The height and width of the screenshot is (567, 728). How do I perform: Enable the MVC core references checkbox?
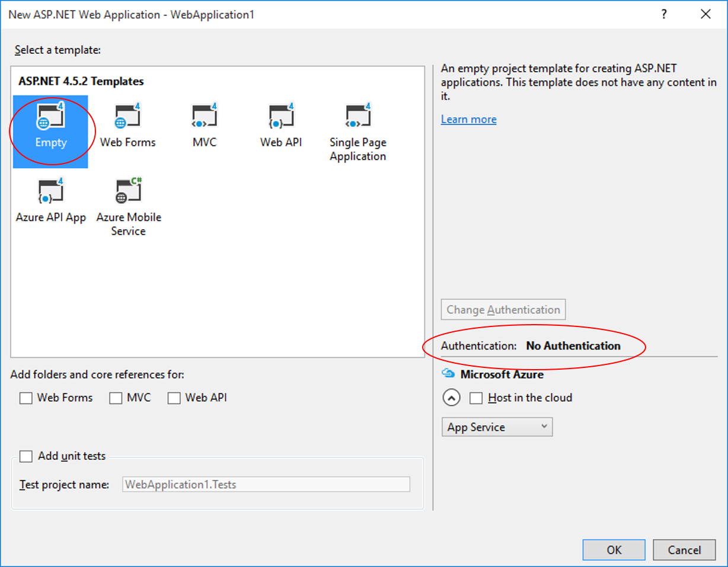[x=116, y=398]
